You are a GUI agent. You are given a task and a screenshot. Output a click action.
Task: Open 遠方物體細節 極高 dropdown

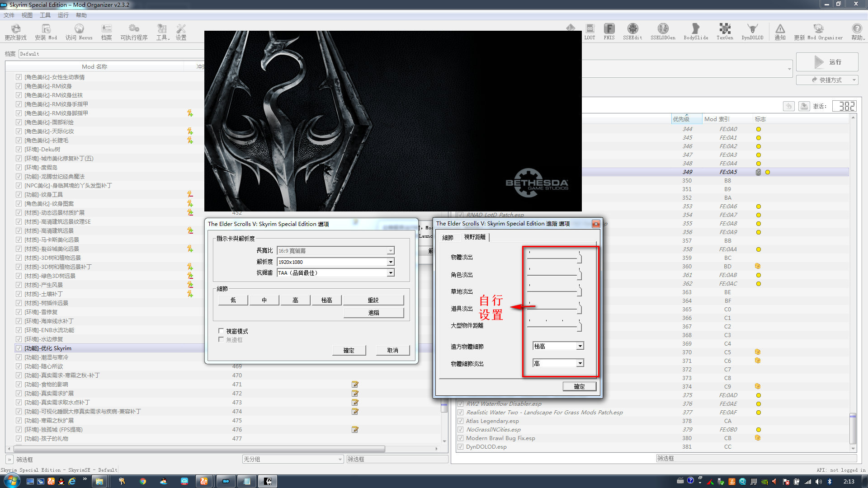tap(580, 346)
